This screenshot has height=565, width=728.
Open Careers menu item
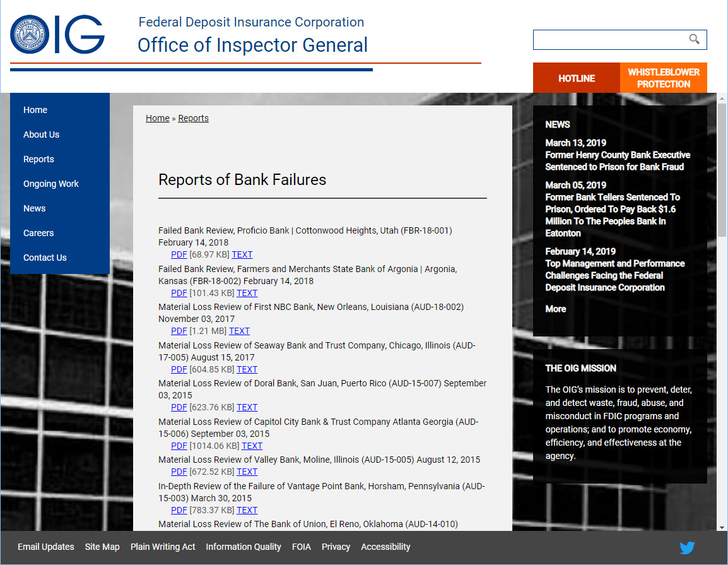point(38,233)
